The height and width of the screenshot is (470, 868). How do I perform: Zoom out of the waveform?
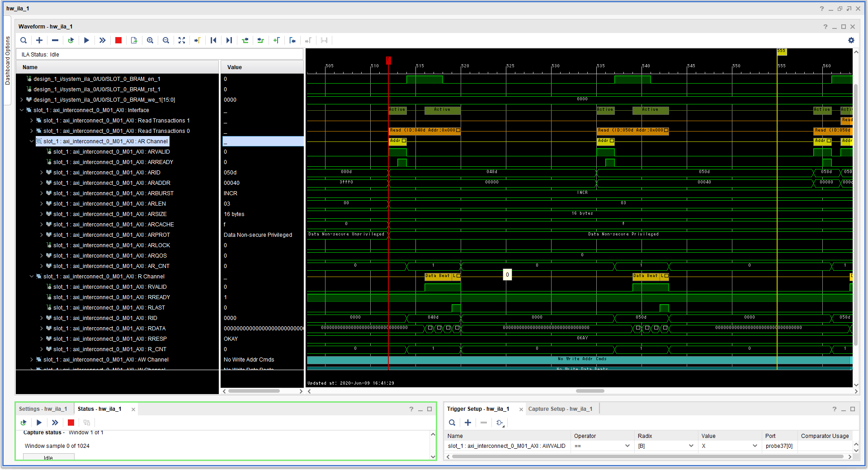coord(166,40)
